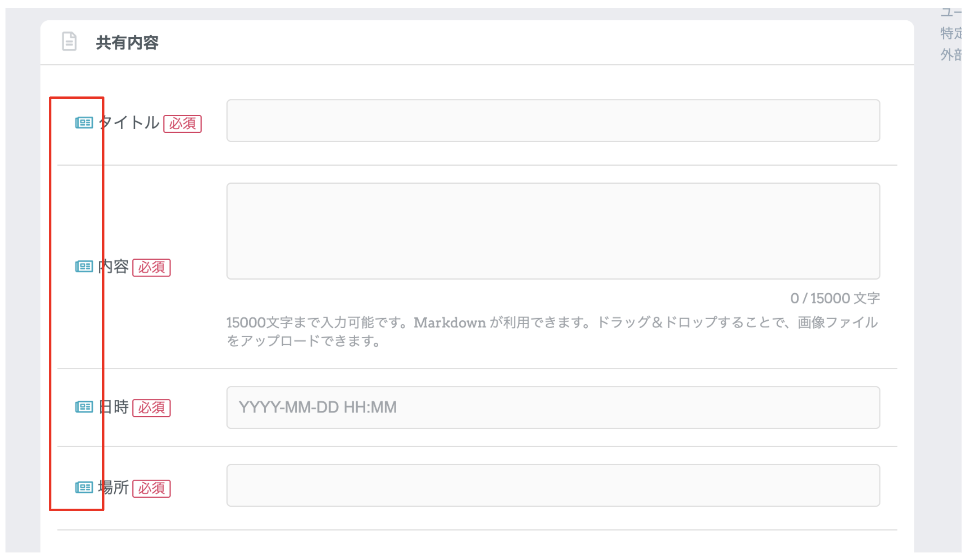Viewport: 968px width, 560px height.
Task: Click the card icon next to タイトル
Action: (84, 123)
